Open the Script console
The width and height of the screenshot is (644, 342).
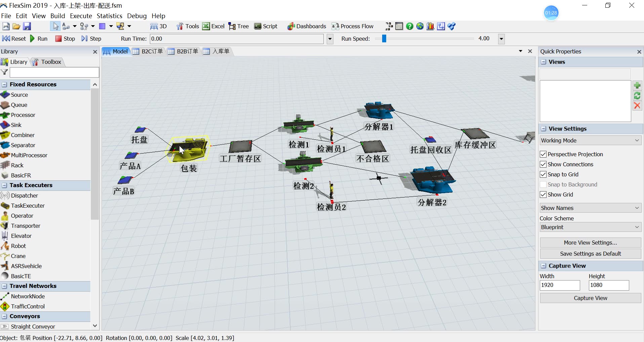(266, 26)
